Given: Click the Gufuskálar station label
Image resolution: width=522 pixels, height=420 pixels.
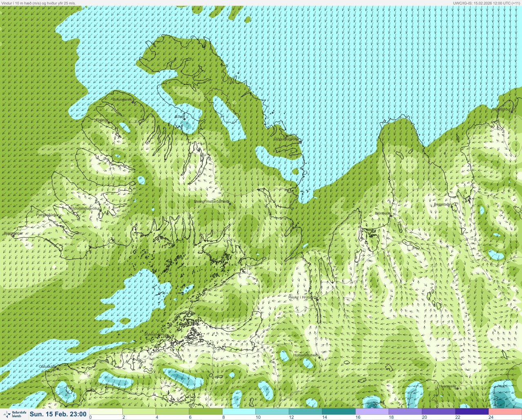Looking at the screenshot, I should [x=47, y=367].
